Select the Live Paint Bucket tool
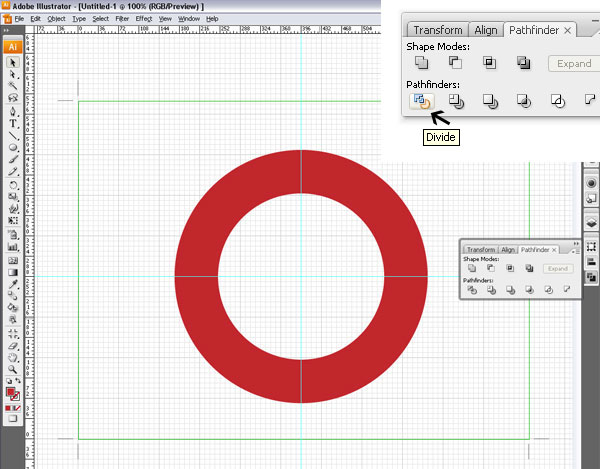This screenshot has height=469, width=600. tap(13, 307)
